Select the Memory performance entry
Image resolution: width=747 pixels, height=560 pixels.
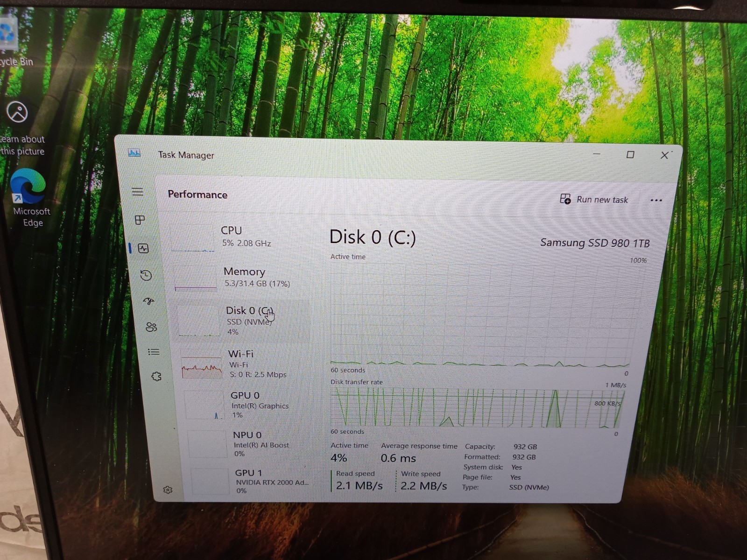coord(240,278)
